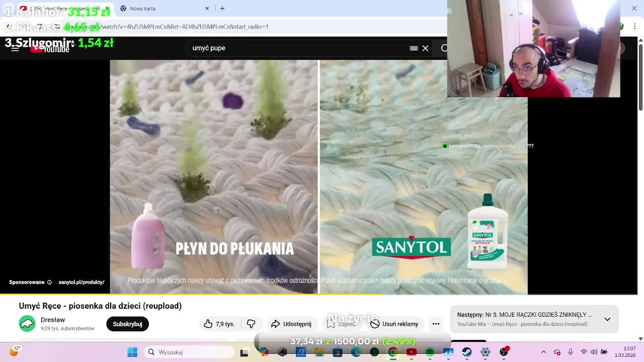Open the Wi-Fi network tray icon

pyautogui.click(x=584, y=352)
